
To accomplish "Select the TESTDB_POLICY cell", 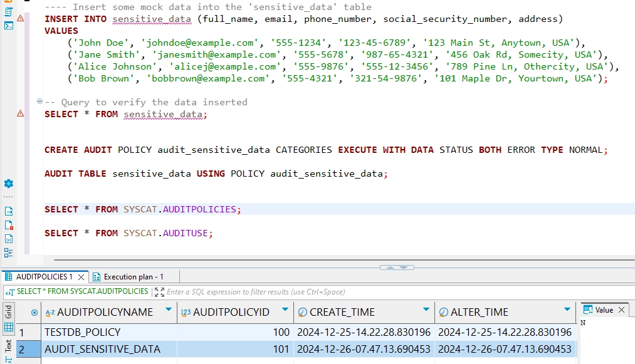I will pos(109,333).
